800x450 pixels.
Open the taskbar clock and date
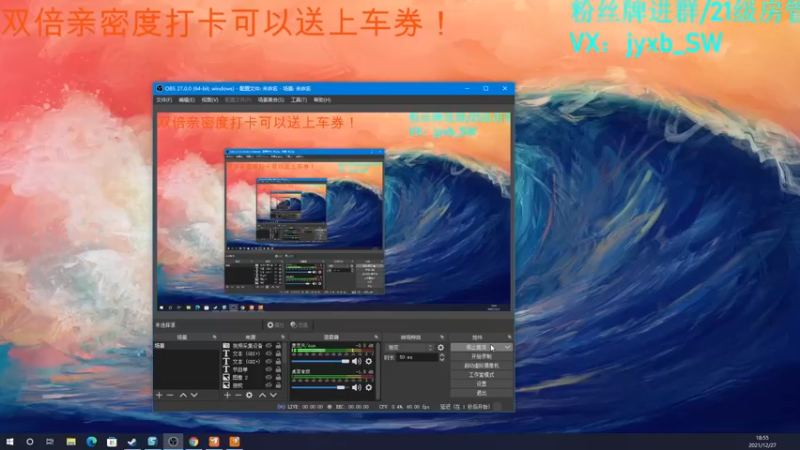(762, 441)
